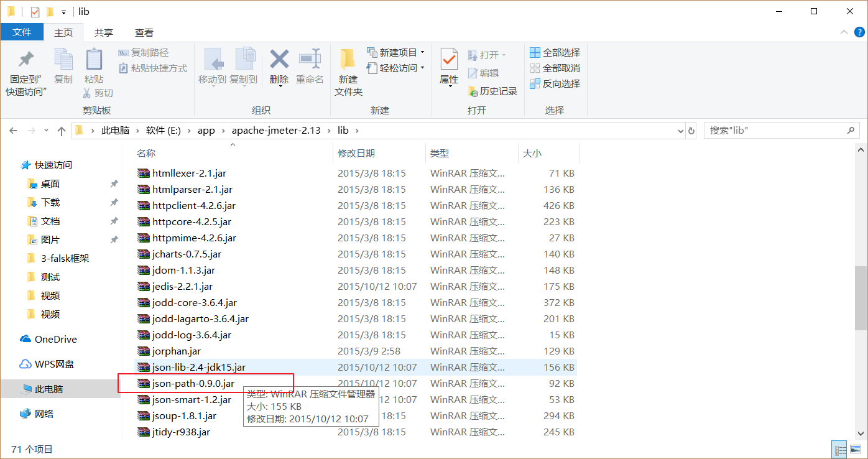Open the Copy to (复制到) menu
Screen dimensions: 868x459
pos(243,67)
